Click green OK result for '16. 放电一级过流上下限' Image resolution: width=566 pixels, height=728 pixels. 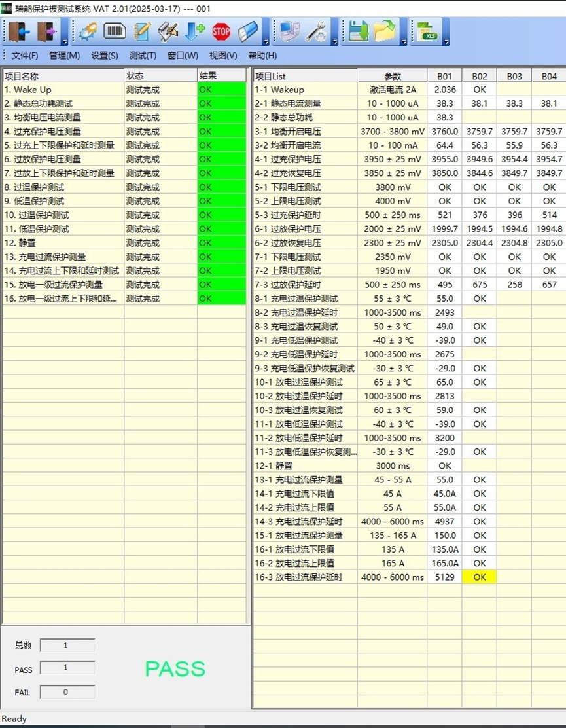[222, 299]
